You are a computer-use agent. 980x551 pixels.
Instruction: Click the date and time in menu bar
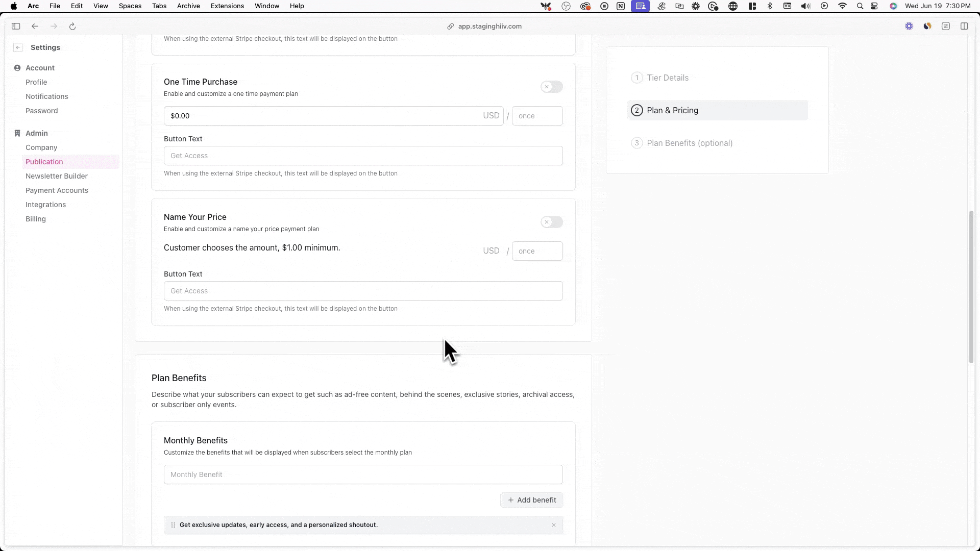(x=938, y=6)
